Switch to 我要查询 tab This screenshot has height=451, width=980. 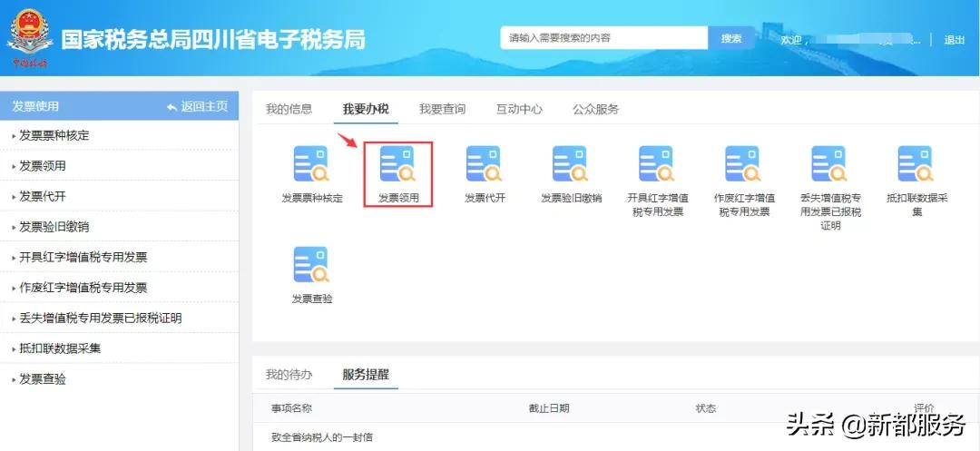443,109
